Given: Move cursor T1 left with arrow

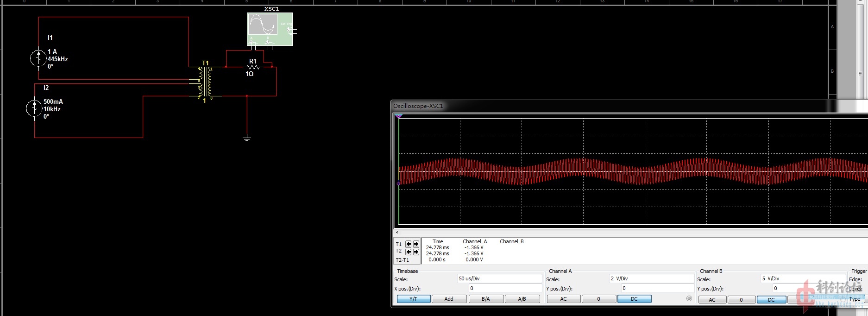Looking at the screenshot, I should pos(409,244).
